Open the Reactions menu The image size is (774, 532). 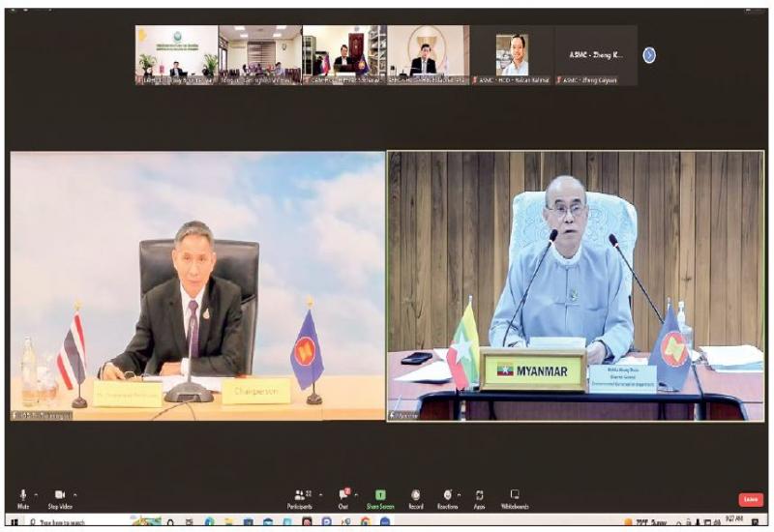point(447,495)
